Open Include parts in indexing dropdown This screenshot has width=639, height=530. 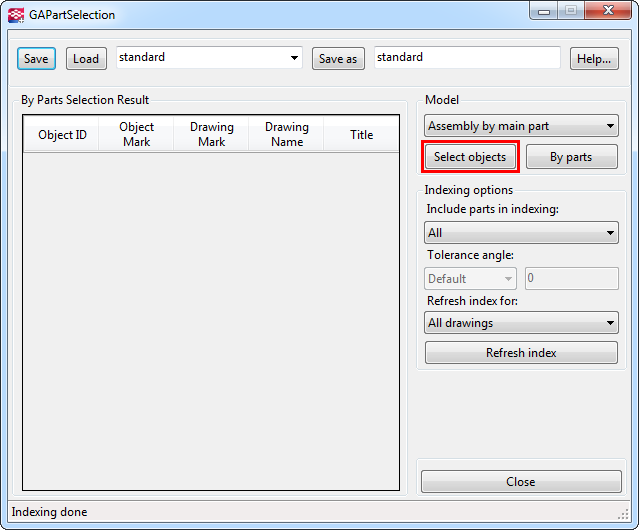click(x=521, y=233)
